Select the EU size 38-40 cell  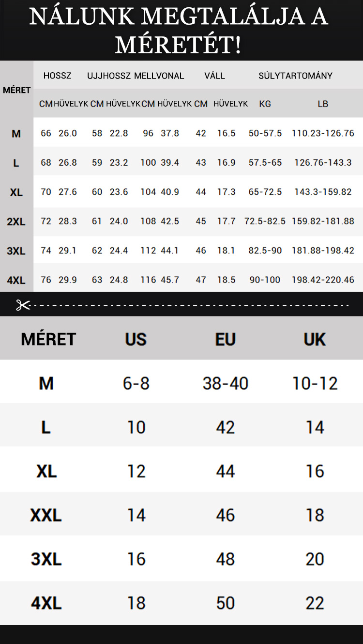click(x=225, y=383)
